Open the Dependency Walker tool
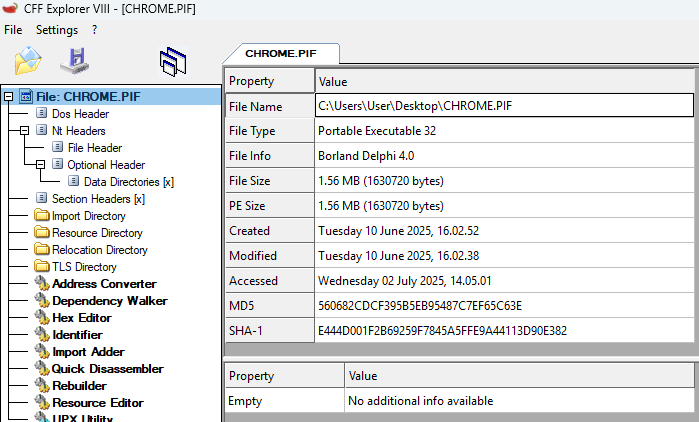The width and height of the screenshot is (699, 422). (x=110, y=301)
